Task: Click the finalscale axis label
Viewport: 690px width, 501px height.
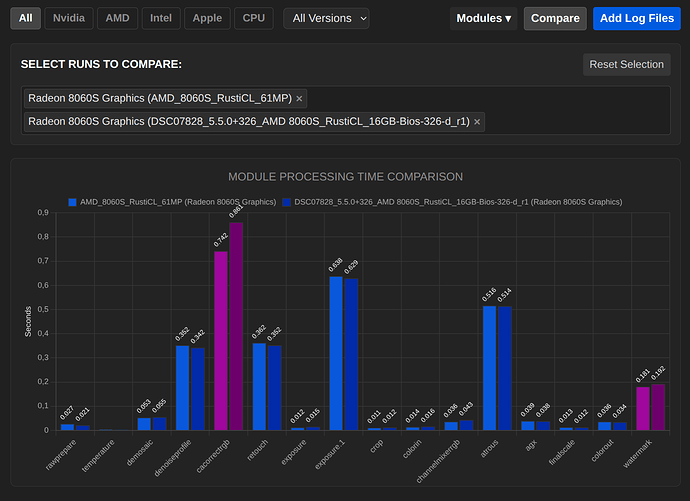Action: pos(562,452)
